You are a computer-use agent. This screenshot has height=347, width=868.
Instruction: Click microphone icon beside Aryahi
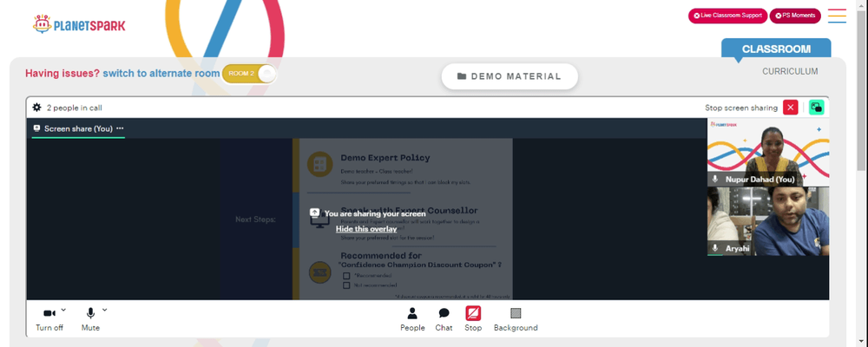[x=715, y=248]
